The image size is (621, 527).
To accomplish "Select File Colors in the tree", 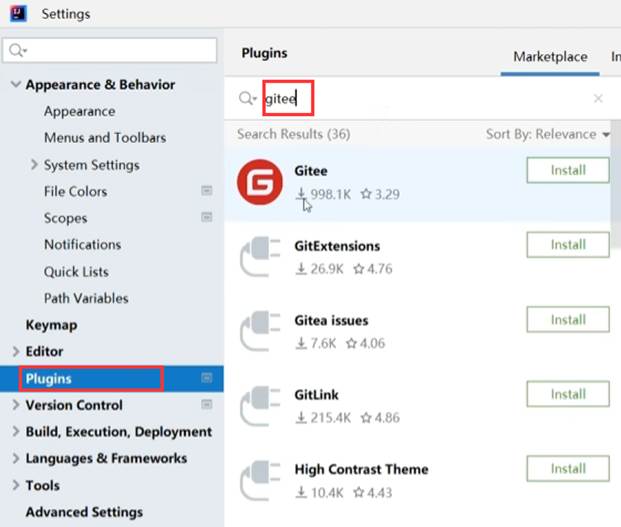I will tap(75, 191).
